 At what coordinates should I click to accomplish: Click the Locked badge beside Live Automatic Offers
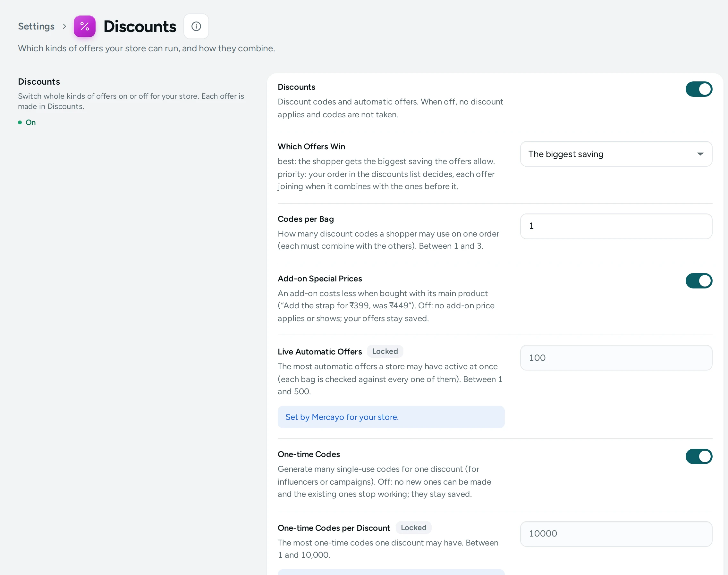[385, 352]
